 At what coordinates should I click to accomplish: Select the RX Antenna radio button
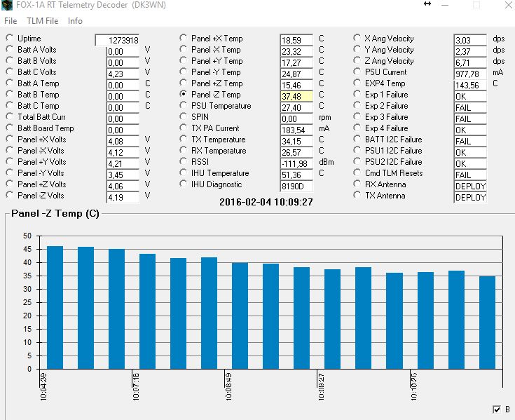[357, 184]
